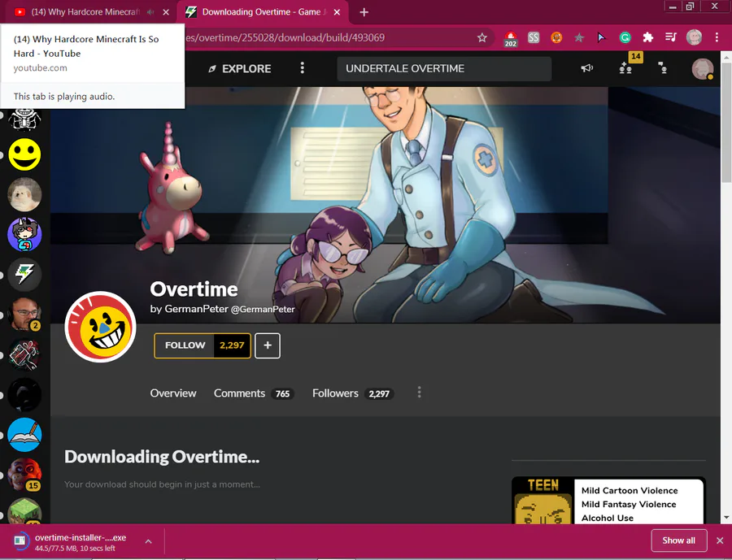Open the Explore page

click(x=239, y=68)
